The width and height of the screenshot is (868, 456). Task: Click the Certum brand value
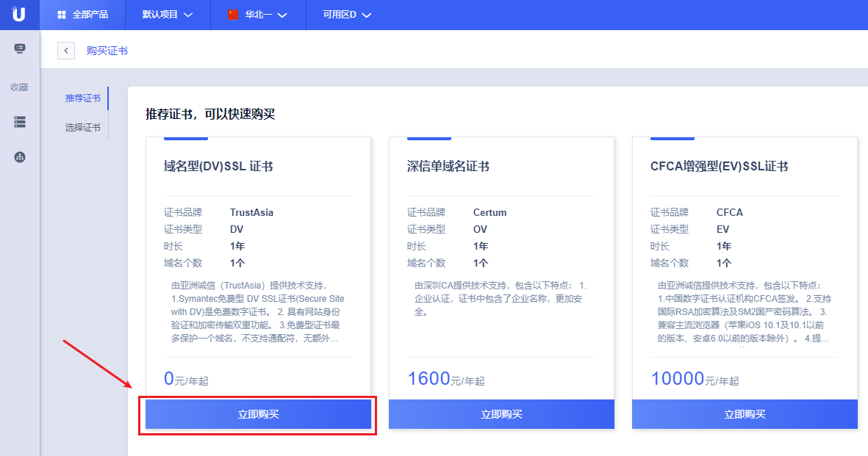click(490, 212)
